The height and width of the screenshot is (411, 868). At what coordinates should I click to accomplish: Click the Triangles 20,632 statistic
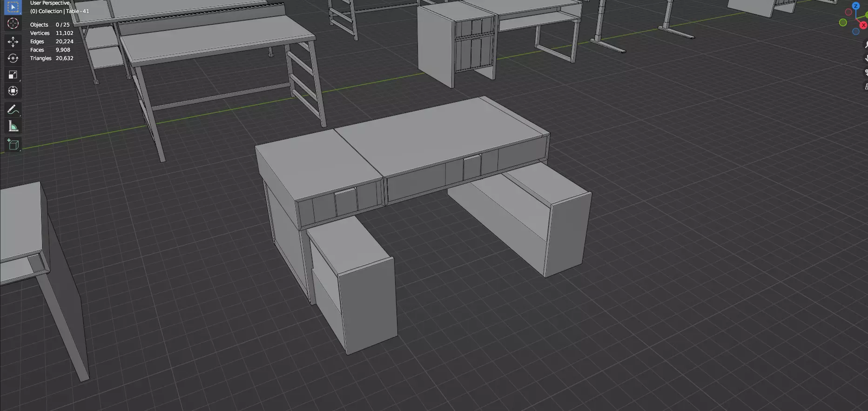click(52, 58)
